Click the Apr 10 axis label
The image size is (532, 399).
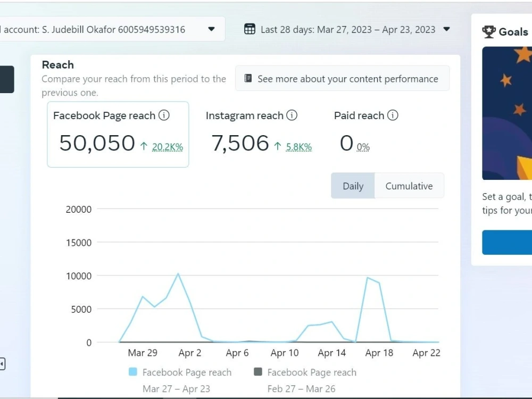[x=284, y=353]
